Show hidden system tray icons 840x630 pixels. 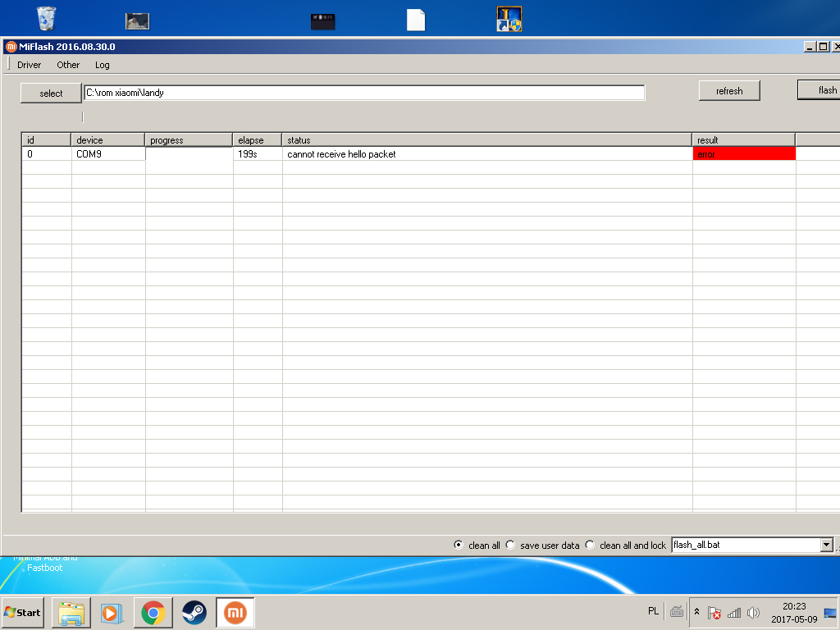(697, 612)
